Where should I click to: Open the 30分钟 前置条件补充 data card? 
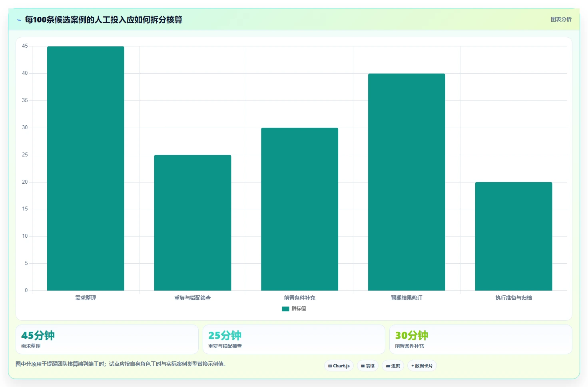[x=481, y=339]
